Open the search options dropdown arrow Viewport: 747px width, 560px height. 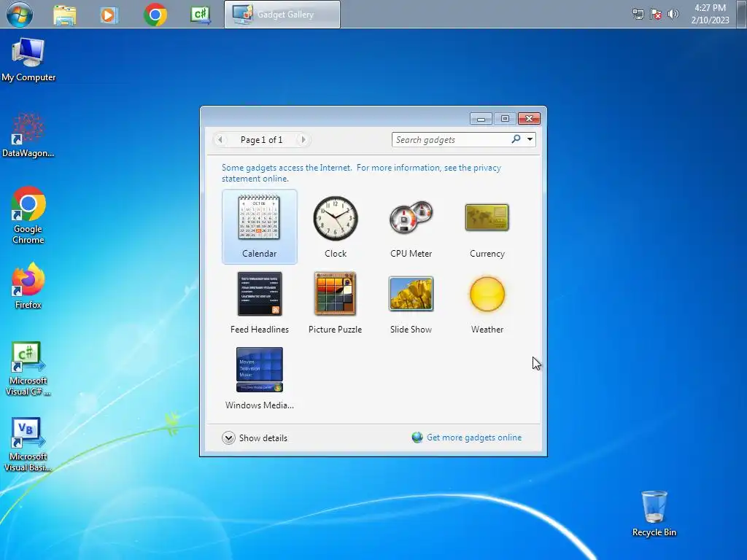point(530,139)
